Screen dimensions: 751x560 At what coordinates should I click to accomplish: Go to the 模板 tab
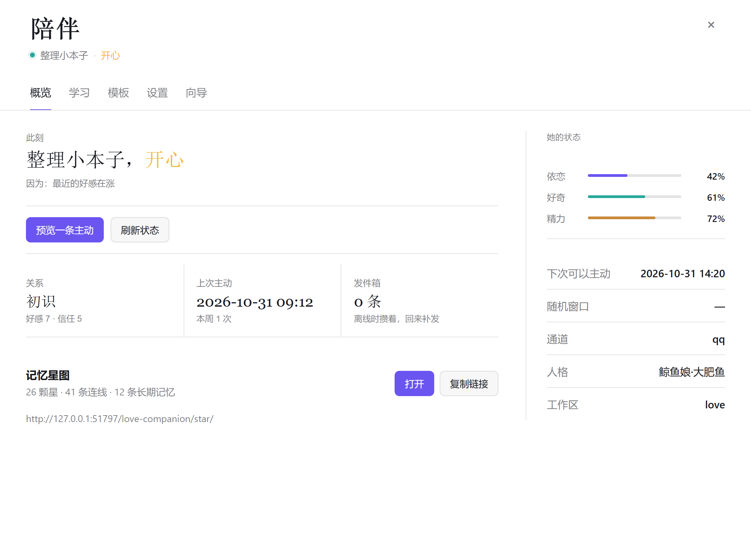pyautogui.click(x=118, y=93)
